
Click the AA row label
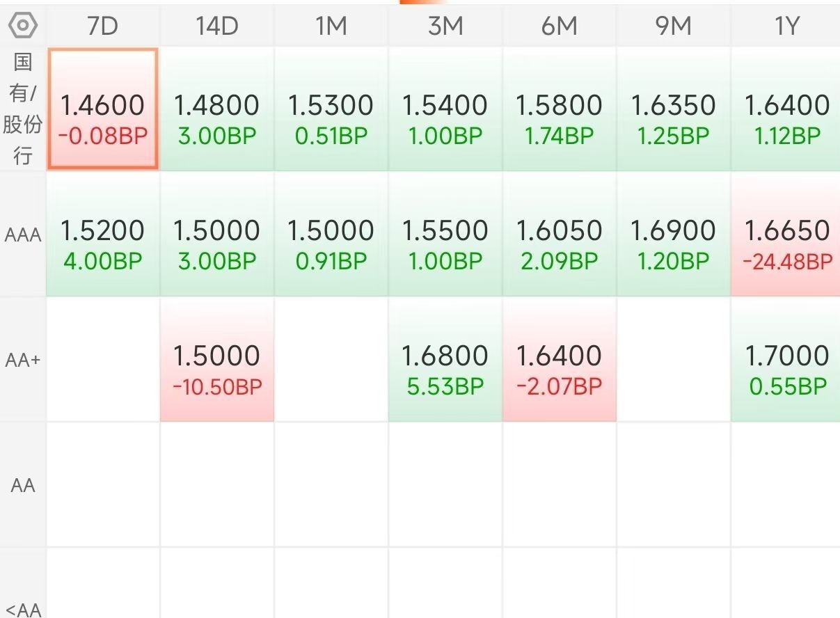tap(23, 485)
